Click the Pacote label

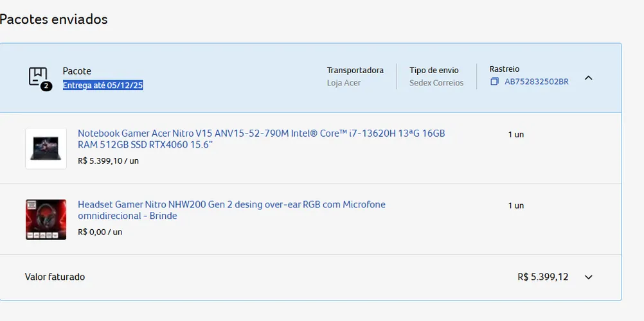76,71
